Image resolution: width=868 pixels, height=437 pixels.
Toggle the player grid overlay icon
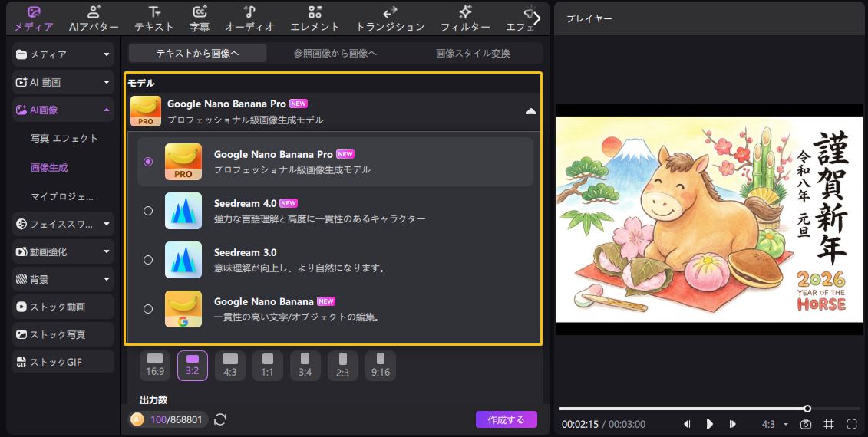(x=829, y=424)
